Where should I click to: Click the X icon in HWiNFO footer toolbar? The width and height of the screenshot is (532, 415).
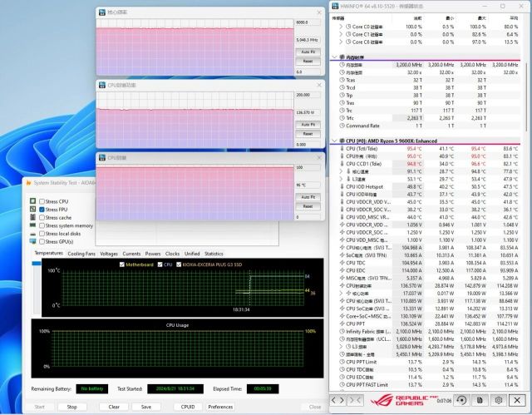pyautogui.click(x=517, y=400)
